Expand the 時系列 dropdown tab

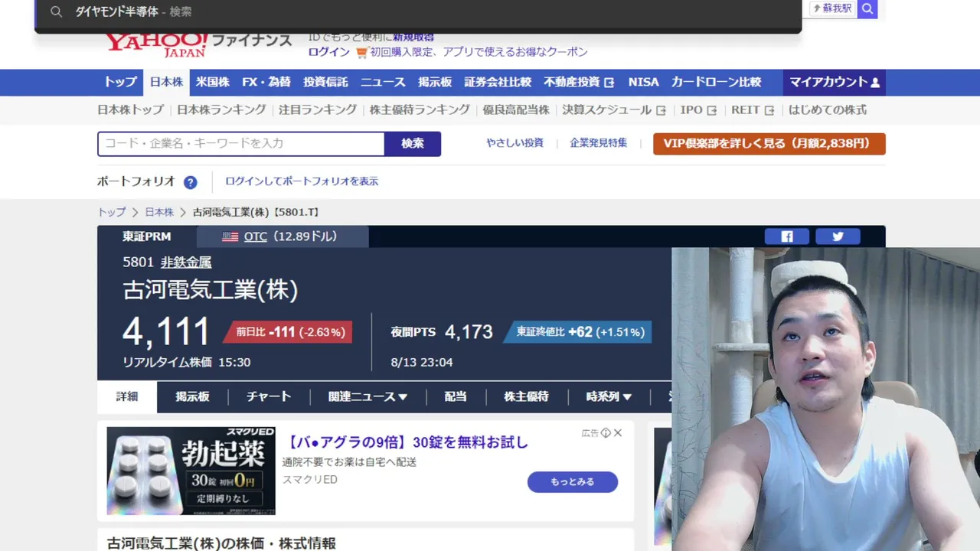click(609, 396)
